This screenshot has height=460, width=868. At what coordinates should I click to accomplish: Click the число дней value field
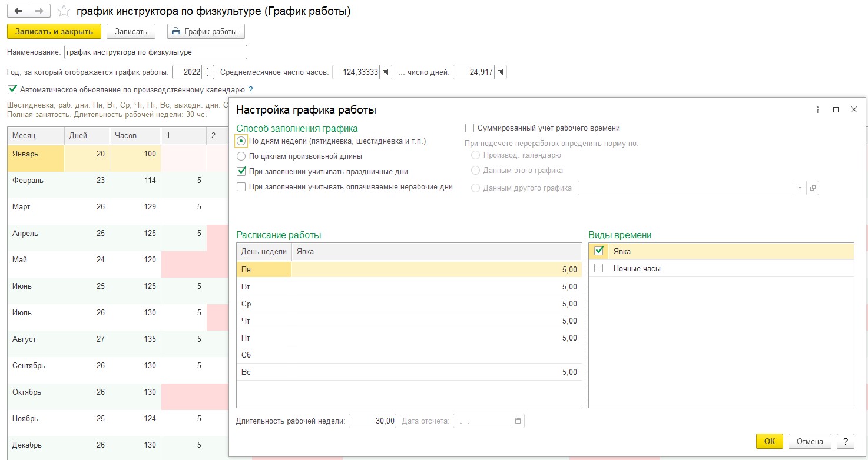coord(474,72)
